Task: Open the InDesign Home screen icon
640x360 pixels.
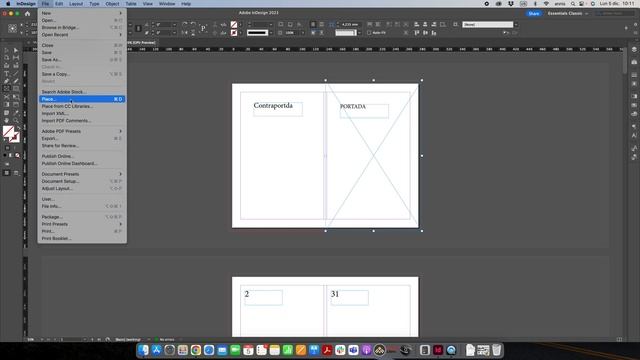Action: pyautogui.click(x=27, y=13)
